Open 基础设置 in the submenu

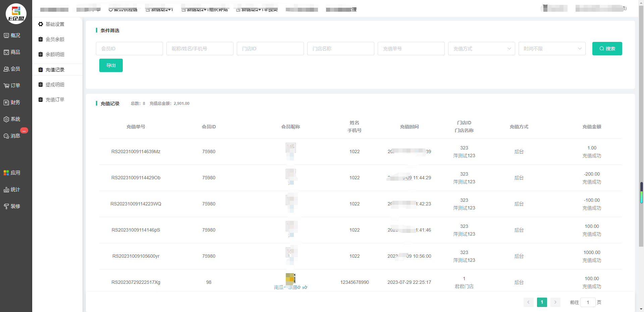click(55, 24)
